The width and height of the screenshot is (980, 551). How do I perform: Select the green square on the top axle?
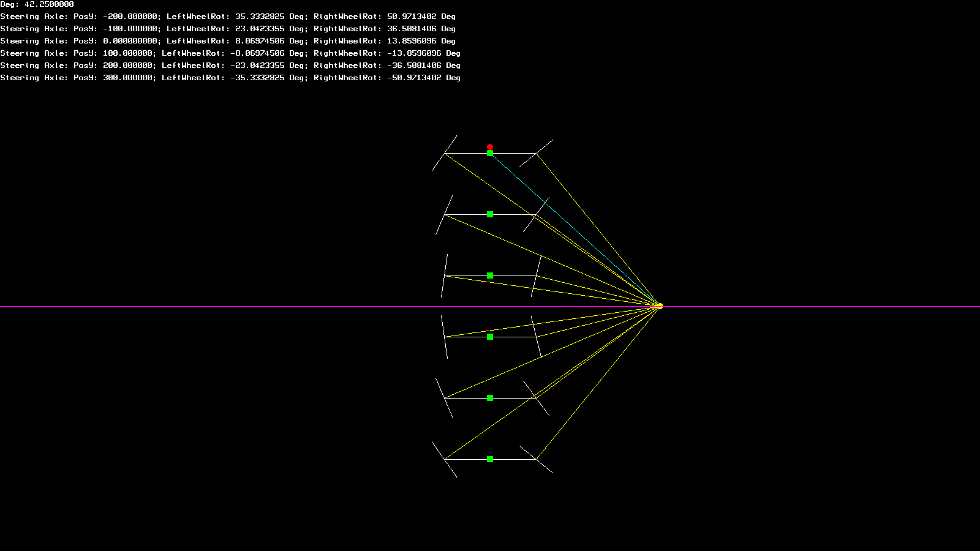tap(490, 153)
